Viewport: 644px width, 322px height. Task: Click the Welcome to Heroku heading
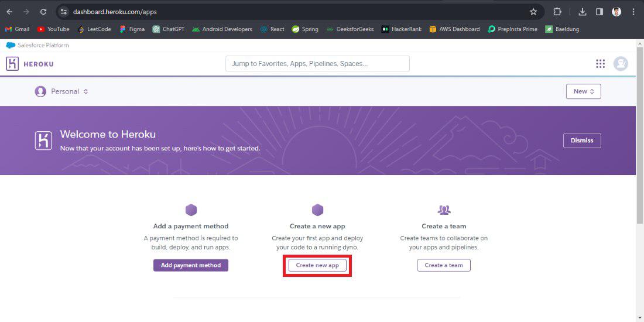click(108, 134)
